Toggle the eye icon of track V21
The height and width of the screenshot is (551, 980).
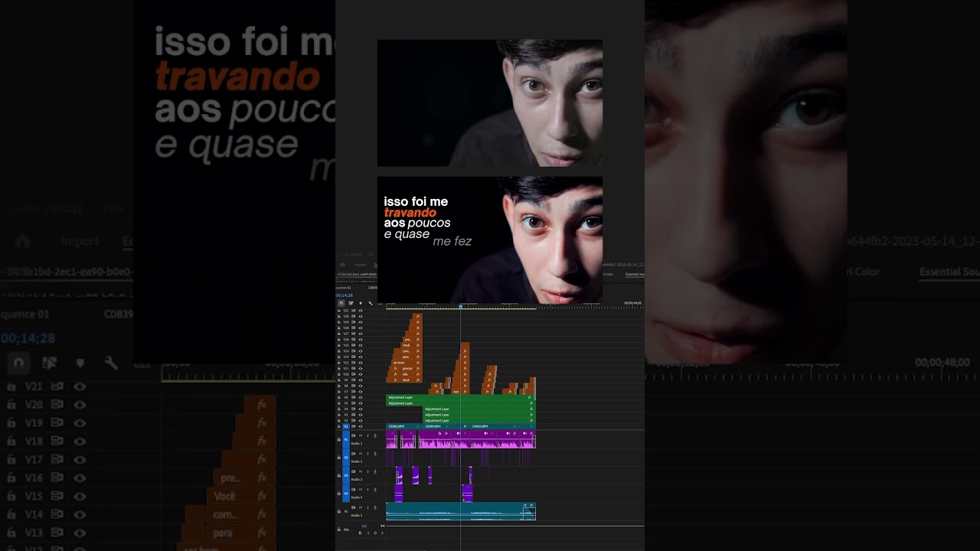click(361, 311)
